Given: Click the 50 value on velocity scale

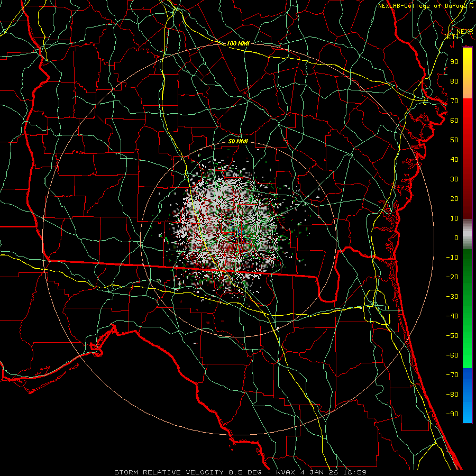Looking at the screenshot, I should click(x=454, y=140).
